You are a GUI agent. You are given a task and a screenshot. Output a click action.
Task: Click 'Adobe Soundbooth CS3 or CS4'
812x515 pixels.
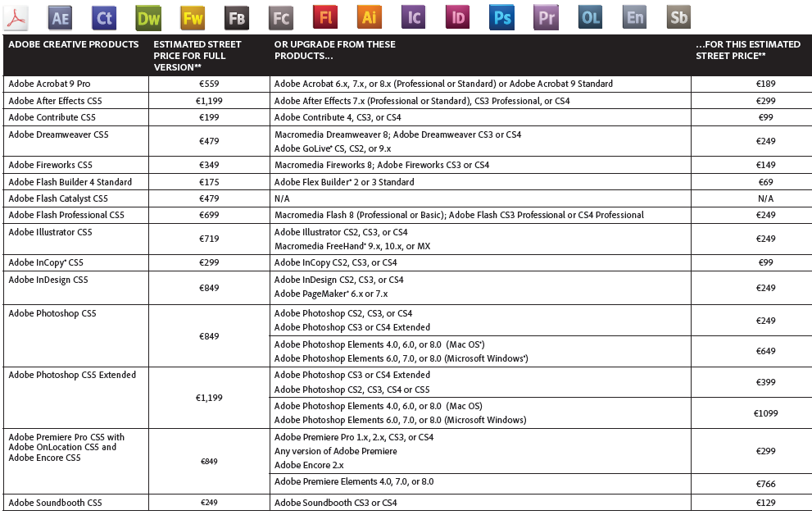point(336,503)
